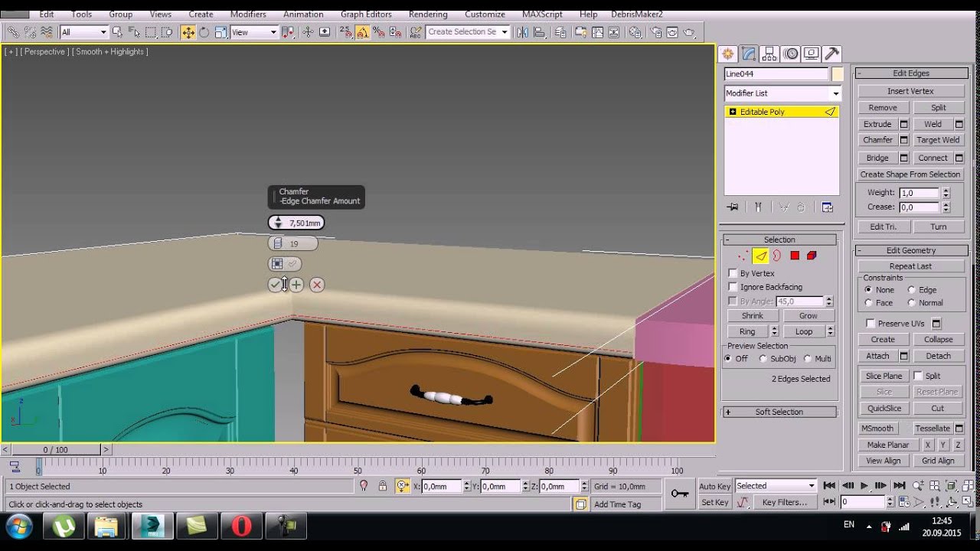This screenshot has height=551, width=980.
Task: Open Chamfer settings box next to Chamfer
Action: pyautogui.click(x=903, y=140)
